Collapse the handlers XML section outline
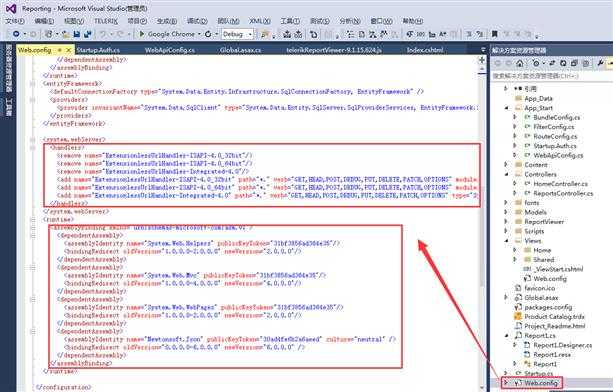Image resolution: width=613 pixels, height=392 pixels. [x=33, y=148]
